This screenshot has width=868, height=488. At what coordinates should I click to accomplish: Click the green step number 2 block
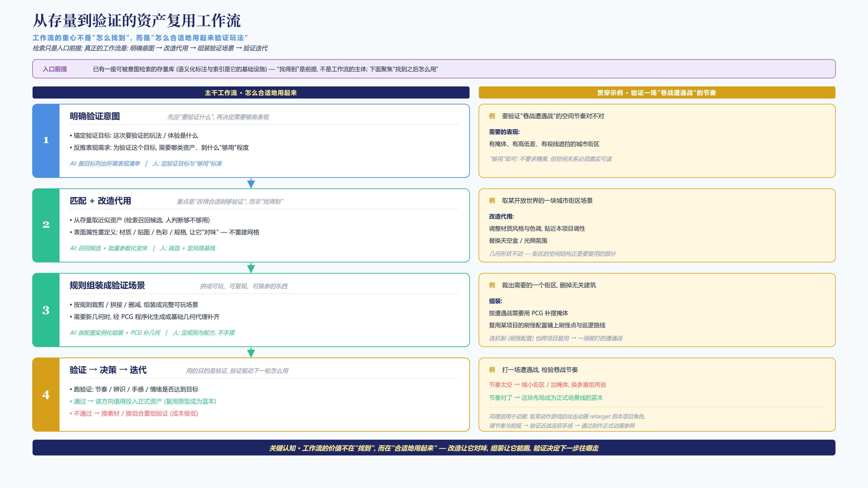tap(46, 225)
